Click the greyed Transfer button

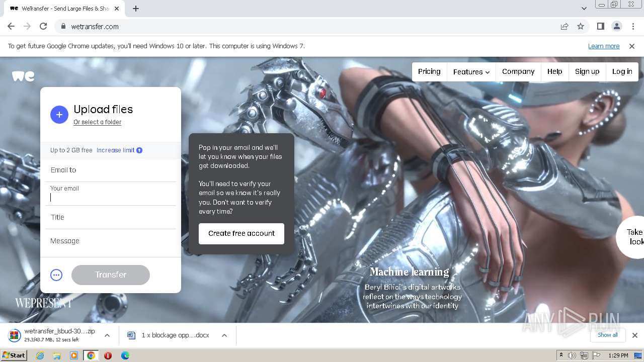[x=111, y=275]
